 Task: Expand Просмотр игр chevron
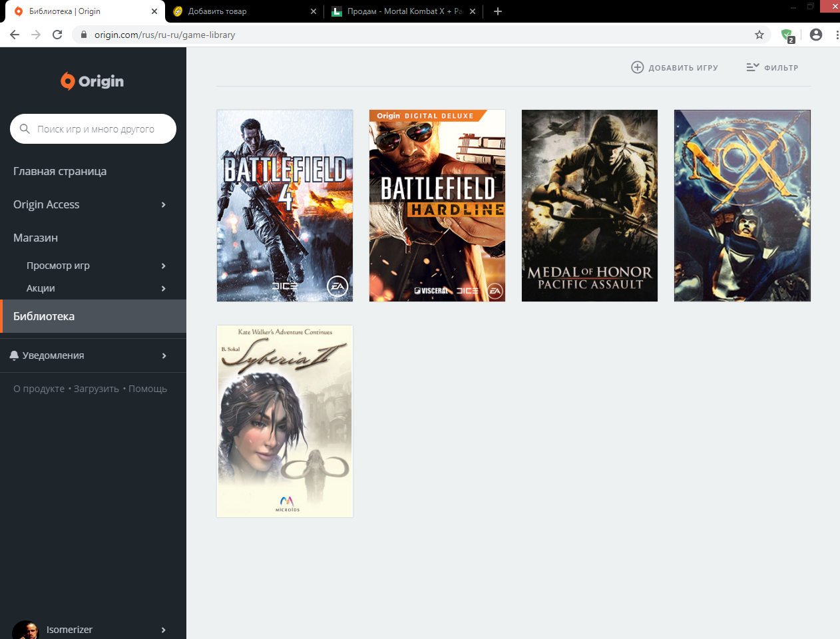(x=164, y=266)
